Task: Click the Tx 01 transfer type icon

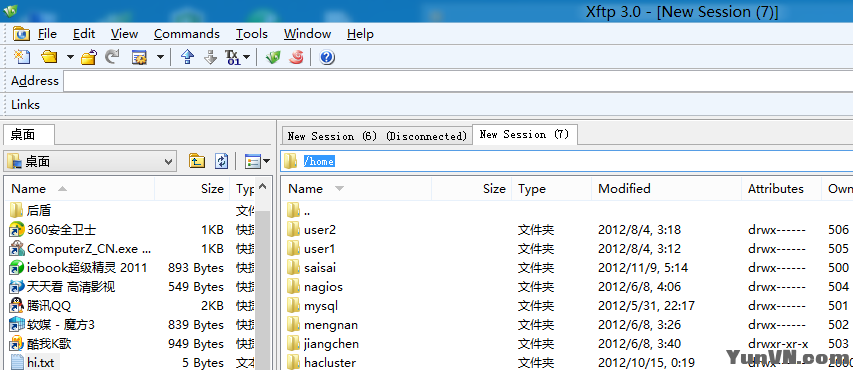Action: click(232, 57)
